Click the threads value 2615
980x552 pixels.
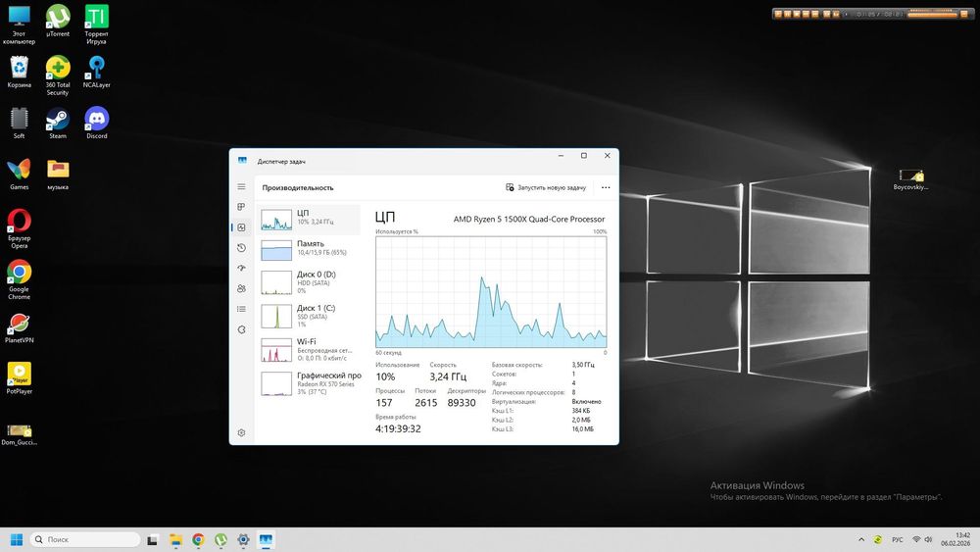coord(425,403)
